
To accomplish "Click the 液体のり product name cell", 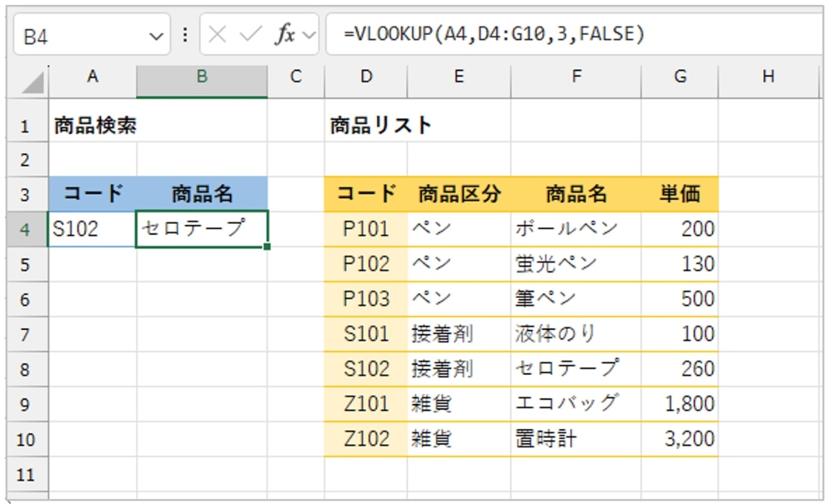I will click(x=576, y=334).
